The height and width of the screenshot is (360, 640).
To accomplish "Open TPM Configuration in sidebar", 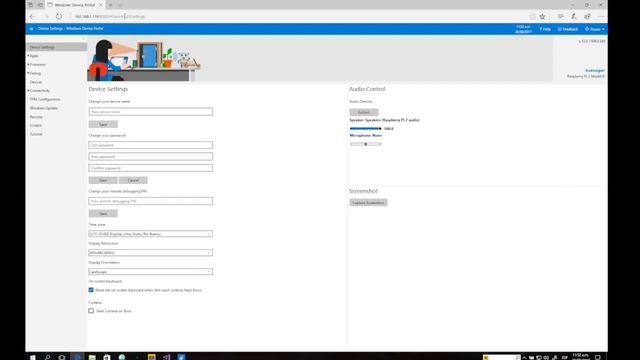I will (x=45, y=99).
